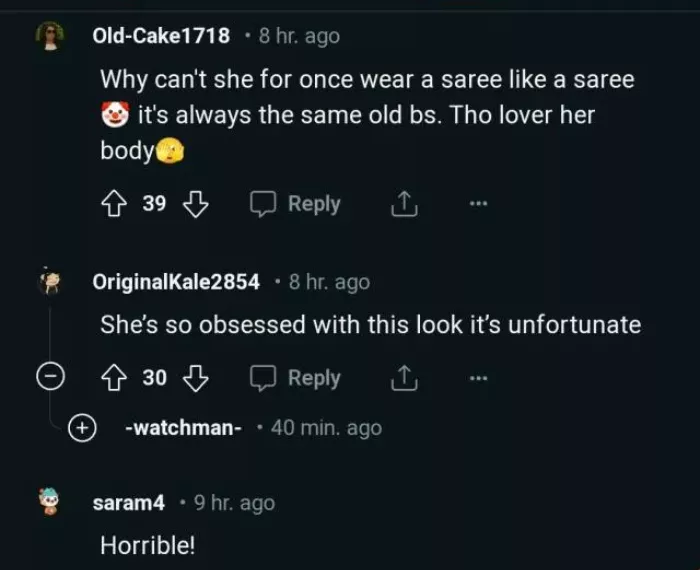Share OriginalKale2854's comment
Image resolution: width=700 pixels, height=570 pixels.
400,378
